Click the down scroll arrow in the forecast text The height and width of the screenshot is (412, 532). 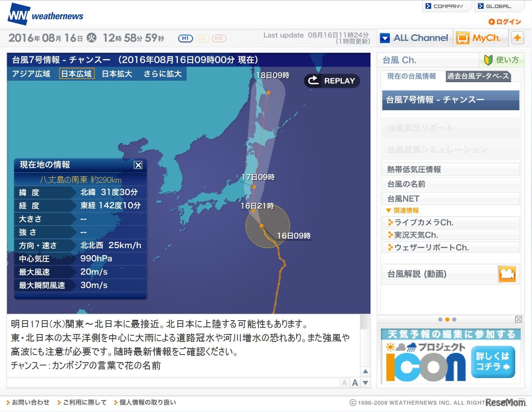[x=365, y=382]
